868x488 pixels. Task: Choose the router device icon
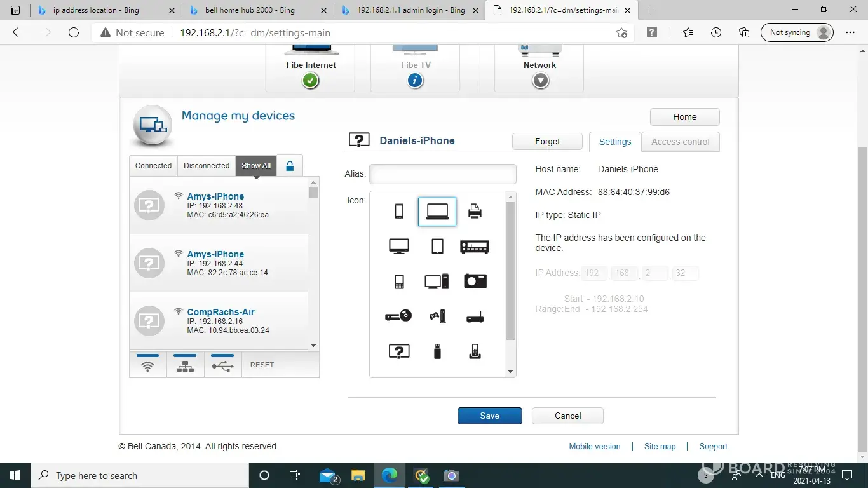pyautogui.click(x=475, y=316)
